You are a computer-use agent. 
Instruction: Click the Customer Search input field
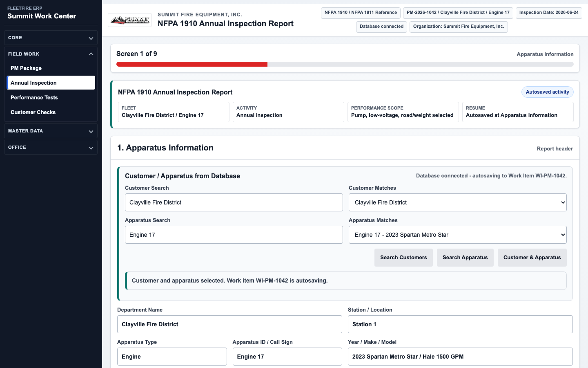[x=234, y=202]
